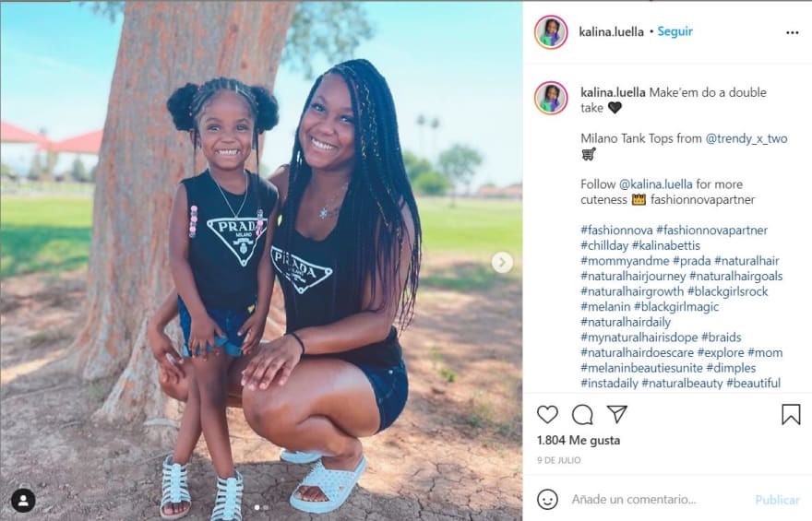Open kalina.luella username in header
This screenshot has height=521, width=812.
tap(611, 32)
